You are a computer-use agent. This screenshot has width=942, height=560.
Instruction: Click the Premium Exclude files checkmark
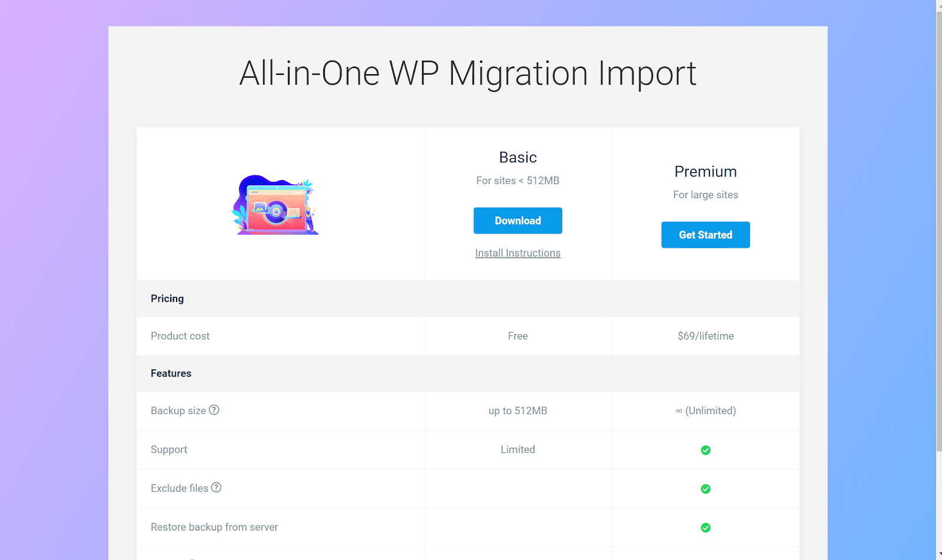click(706, 489)
